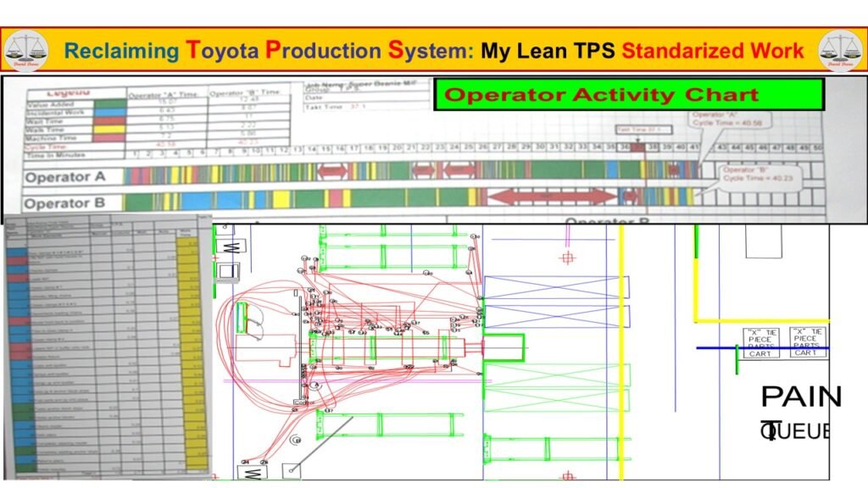Click the left 'X' Tie Piece Parts Cart box
Image resolution: width=868 pixels, height=488 pixels.
pyautogui.click(x=761, y=341)
